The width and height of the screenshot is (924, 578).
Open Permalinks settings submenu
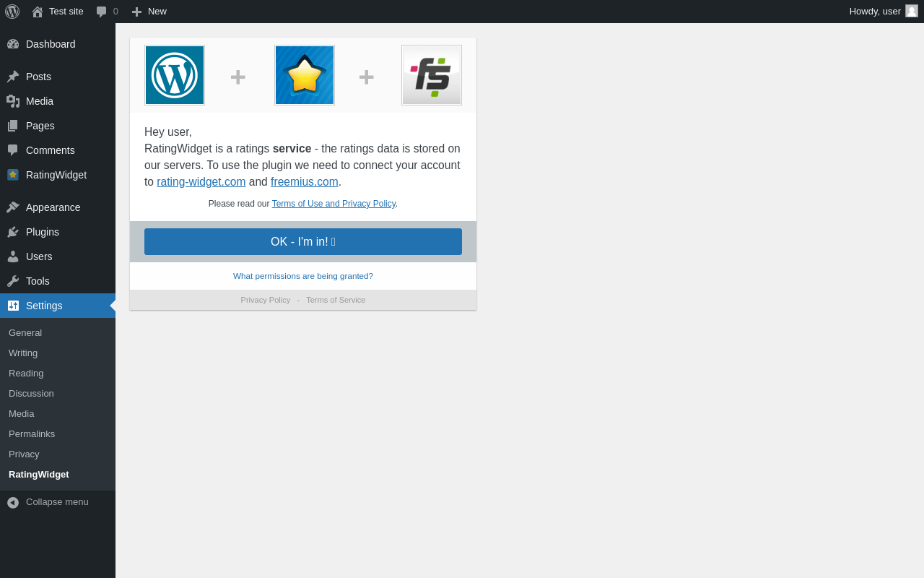(58, 434)
